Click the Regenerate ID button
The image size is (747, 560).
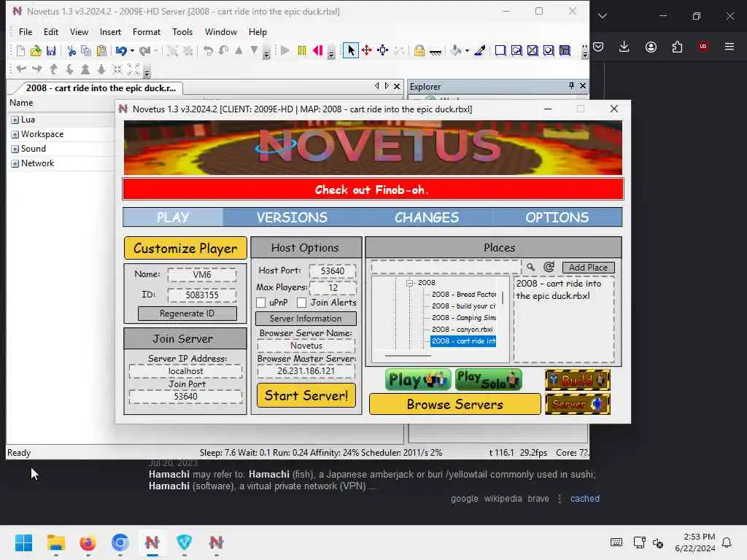tap(187, 314)
